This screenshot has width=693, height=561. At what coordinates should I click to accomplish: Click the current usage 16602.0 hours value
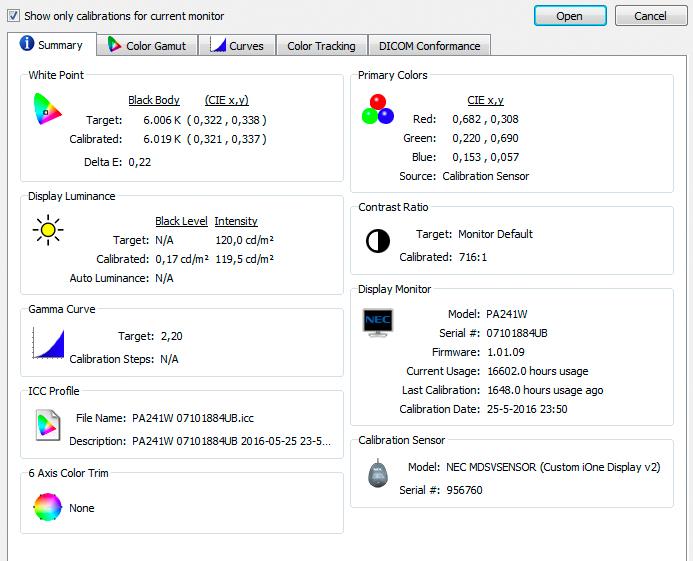coord(538,371)
